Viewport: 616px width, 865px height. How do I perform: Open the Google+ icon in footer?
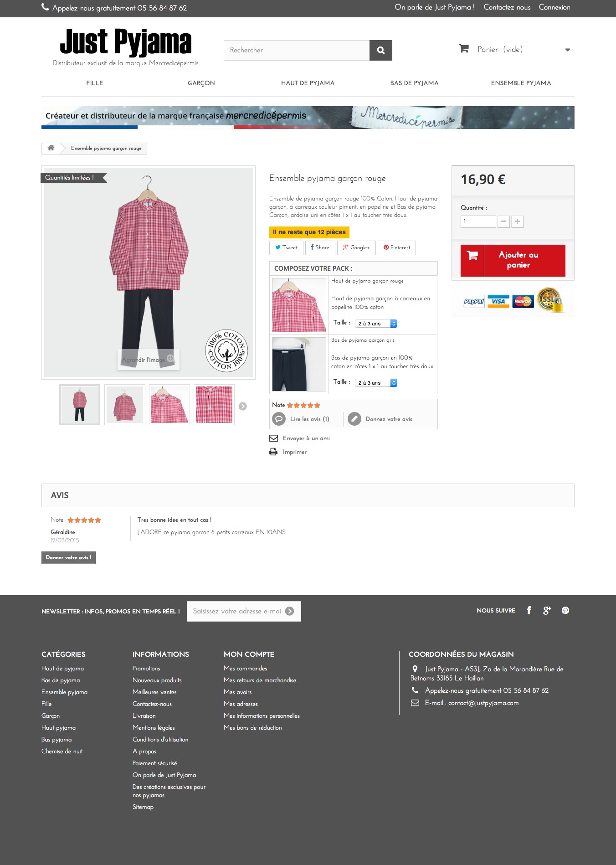[x=547, y=611]
